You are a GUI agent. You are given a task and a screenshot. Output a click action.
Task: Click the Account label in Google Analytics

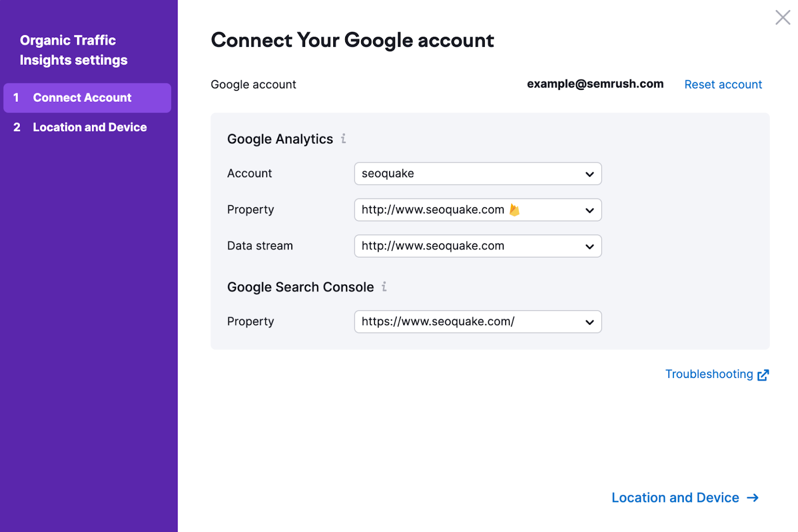(249, 174)
